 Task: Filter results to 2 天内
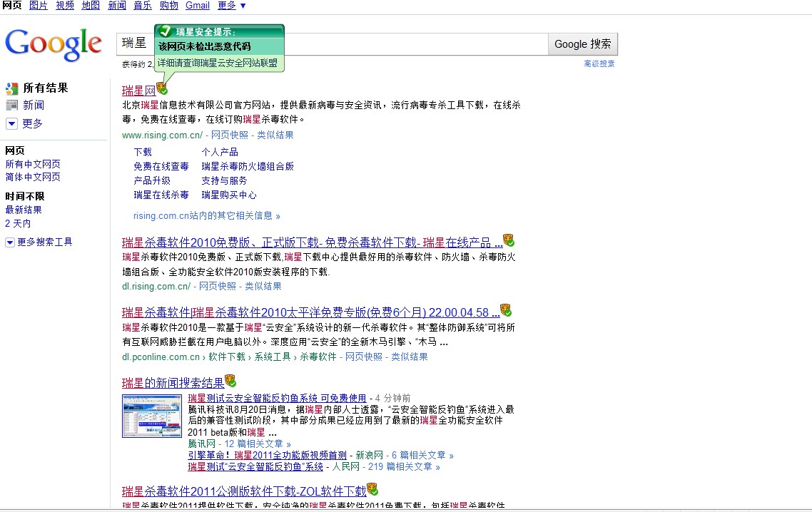click(18, 224)
